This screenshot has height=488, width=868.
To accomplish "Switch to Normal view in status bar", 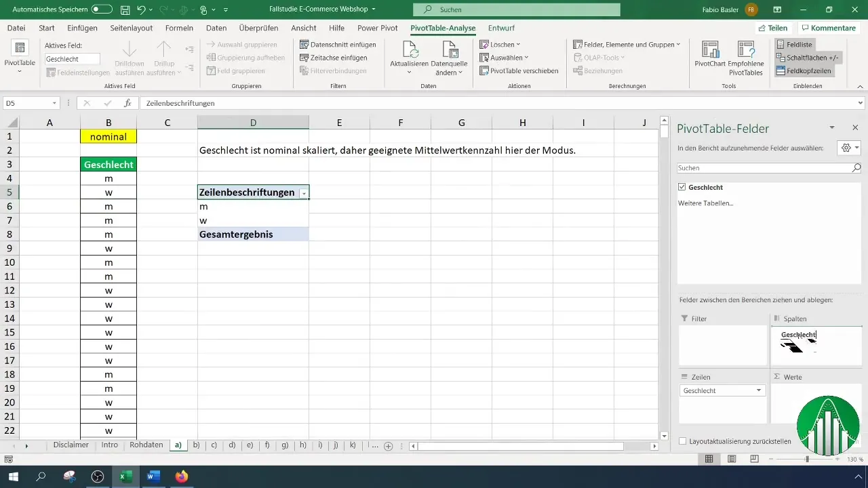I will point(709,459).
